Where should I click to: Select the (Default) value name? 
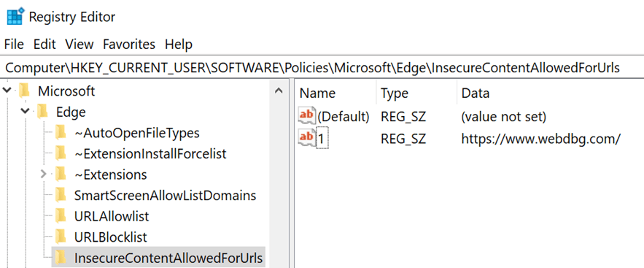pos(344,117)
